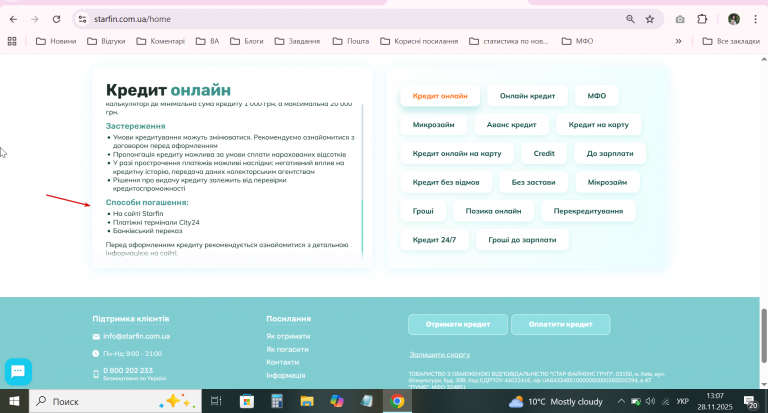Open the Завдання bookmark folder

pos(297,41)
